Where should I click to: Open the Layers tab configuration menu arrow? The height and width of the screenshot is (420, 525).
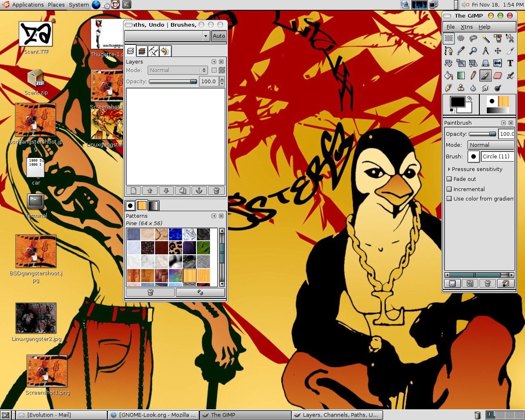pos(214,62)
